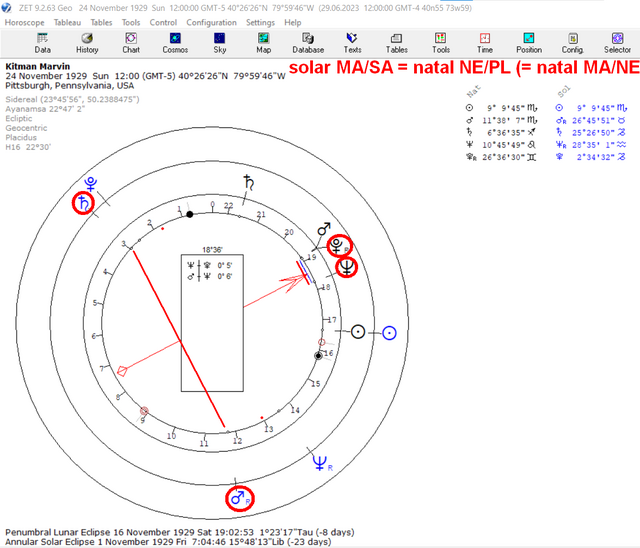Click natal Sun position 9° 9'45" row
The height and width of the screenshot is (548, 640).
pyautogui.click(x=502, y=108)
